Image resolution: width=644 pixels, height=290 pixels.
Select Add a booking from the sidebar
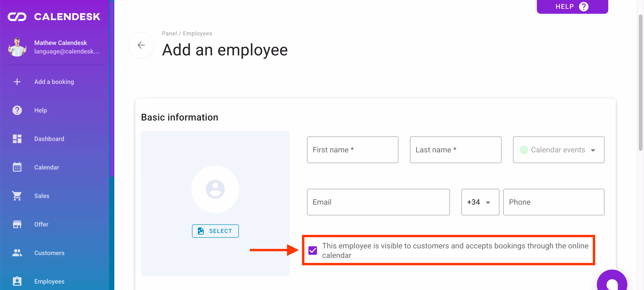click(x=54, y=82)
